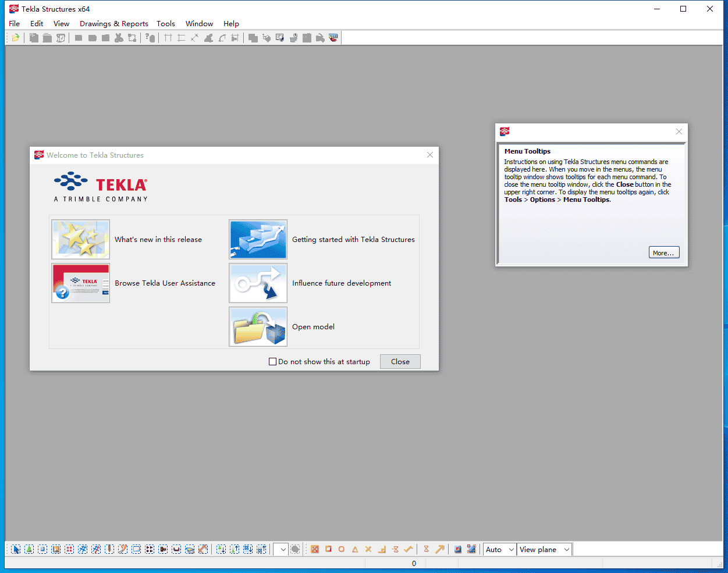Enable Do not show this at startup
The width and height of the screenshot is (728, 573).
(272, 362)
